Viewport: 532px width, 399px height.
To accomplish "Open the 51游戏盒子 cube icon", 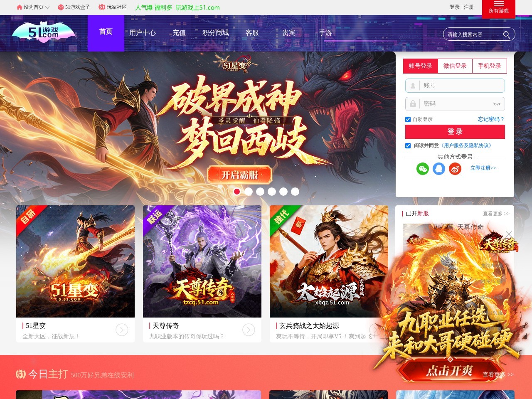I will 61,7.
